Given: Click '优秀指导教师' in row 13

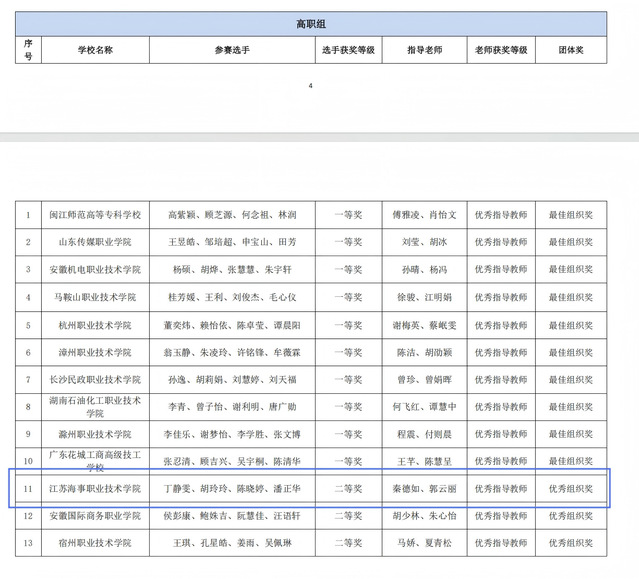Looking at the screenshot, I should click(501, 543).
